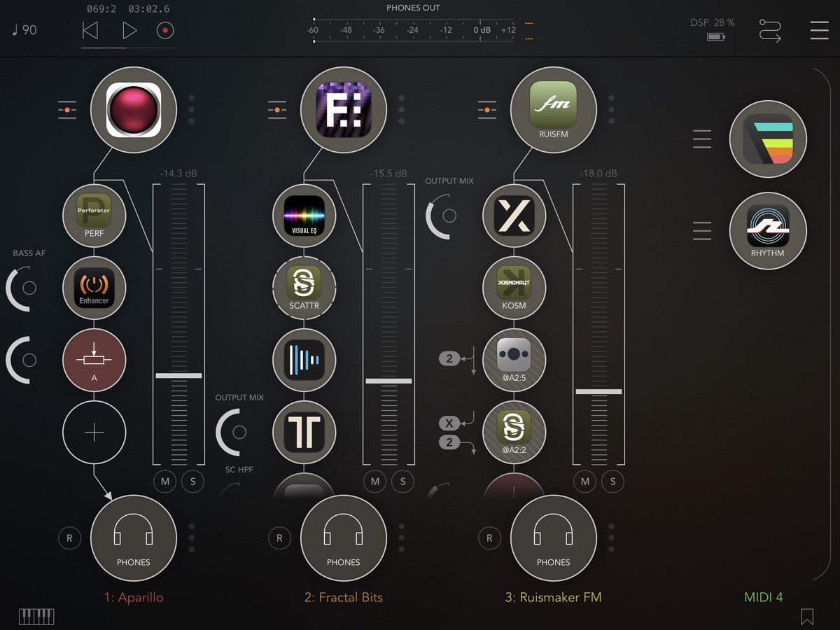Tap the tempo value 90
840x630 pixels.
click(24, 30)
